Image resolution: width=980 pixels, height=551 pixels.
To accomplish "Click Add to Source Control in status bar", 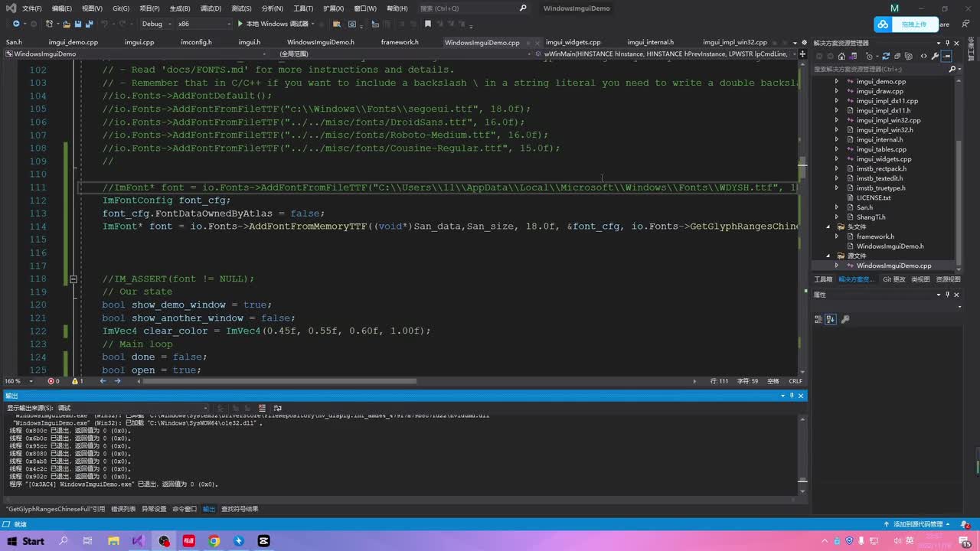I will tap(918, 524).
